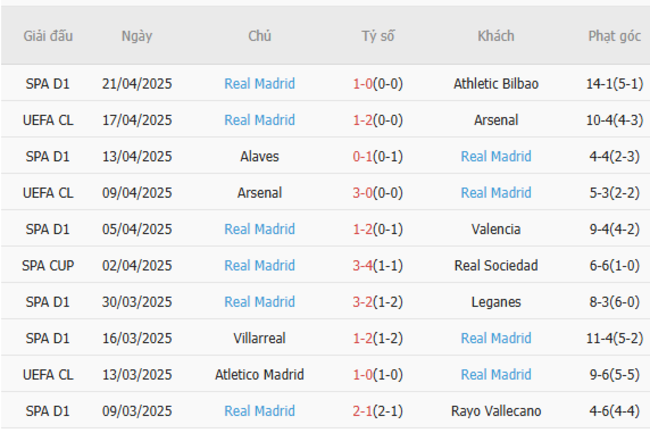Screen dimensions: 650x433
Task: Select the Phạt góc column header
Action: tap(615, 36)
